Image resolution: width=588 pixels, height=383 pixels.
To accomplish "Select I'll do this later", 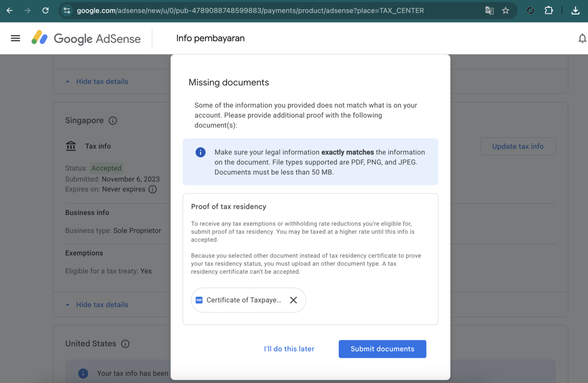I will coord(289,349).
